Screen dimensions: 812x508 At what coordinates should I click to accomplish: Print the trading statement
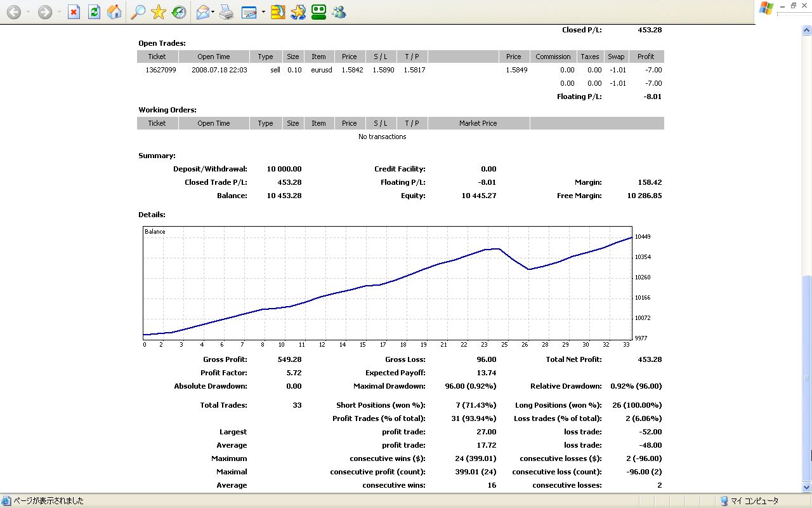[x=226, y=12]
